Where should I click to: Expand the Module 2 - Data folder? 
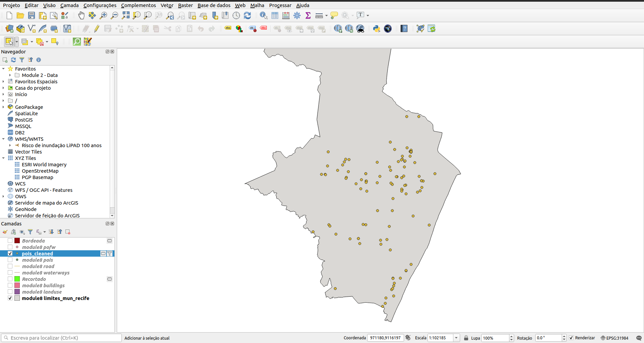click(10, 75)
